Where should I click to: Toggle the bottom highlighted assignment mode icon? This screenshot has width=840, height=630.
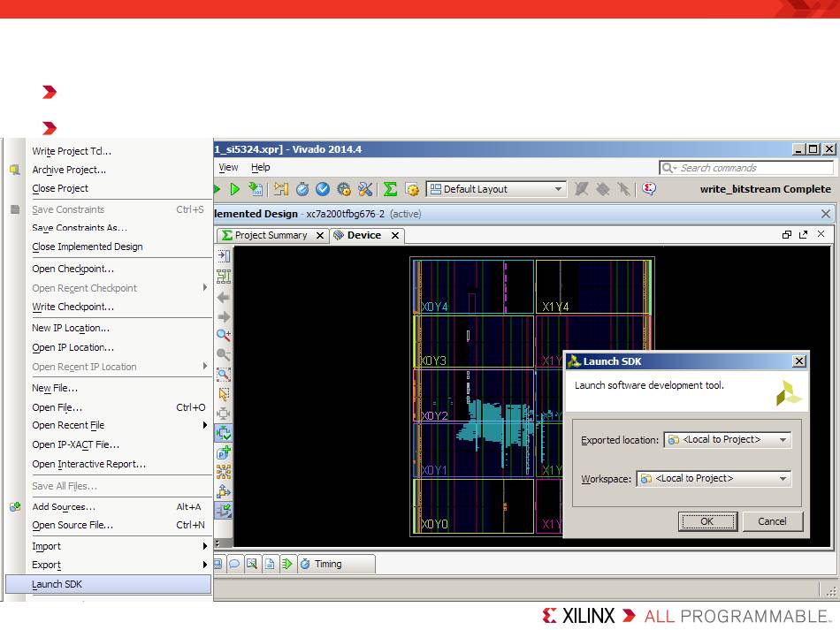(x=224, y=510)
